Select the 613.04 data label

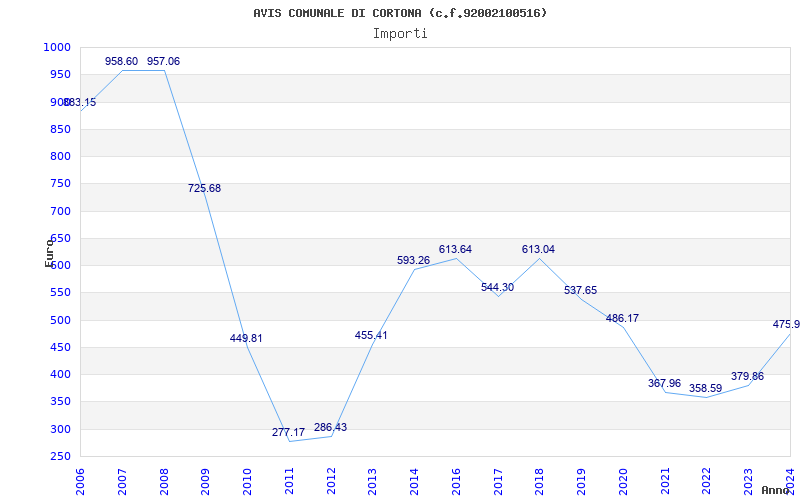pyautogui.click(x=538, y=249)
